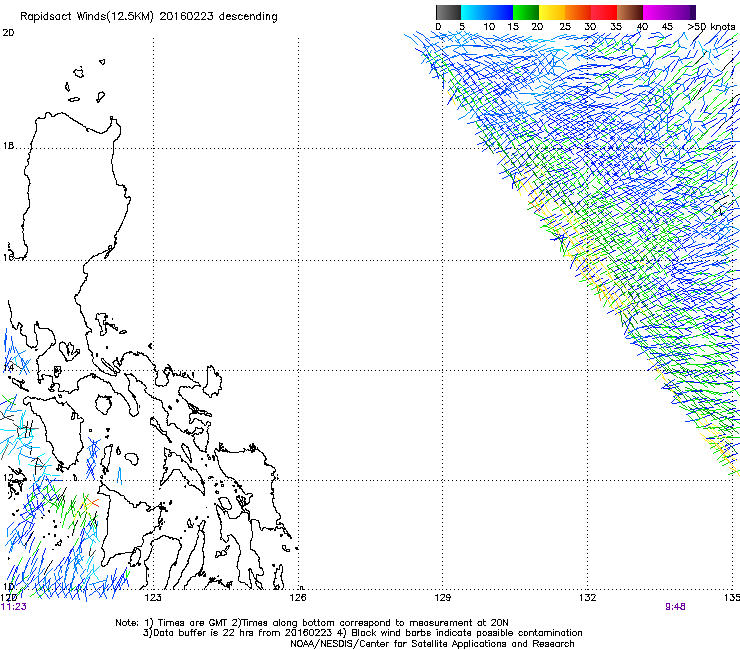Click the 'Rapidsact Winds(12.5KM)' title text
Viewport: 740px width, 650px height.
click(87, 17)
